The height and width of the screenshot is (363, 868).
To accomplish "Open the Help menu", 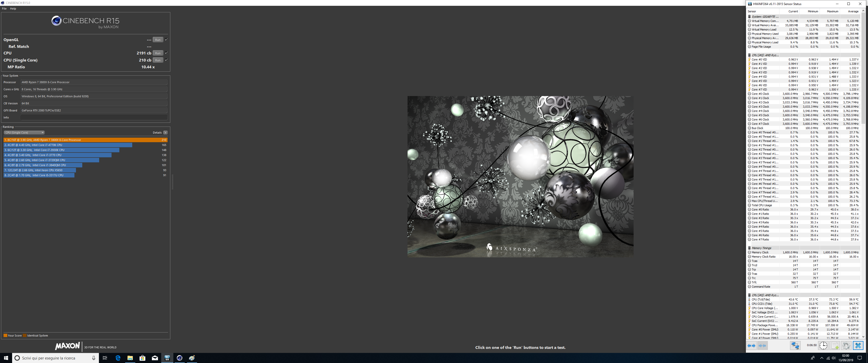I will click(x=13, y=9).
